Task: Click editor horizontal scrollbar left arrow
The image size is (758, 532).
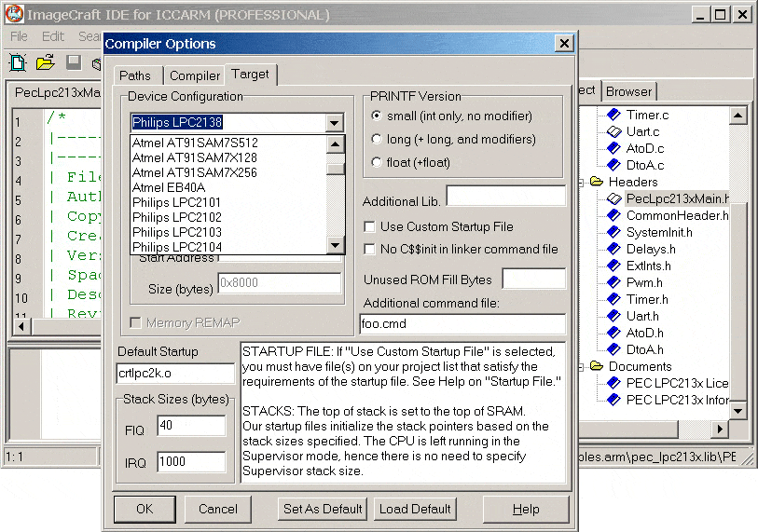Action: pyautogui.click(x=21, y=327)
